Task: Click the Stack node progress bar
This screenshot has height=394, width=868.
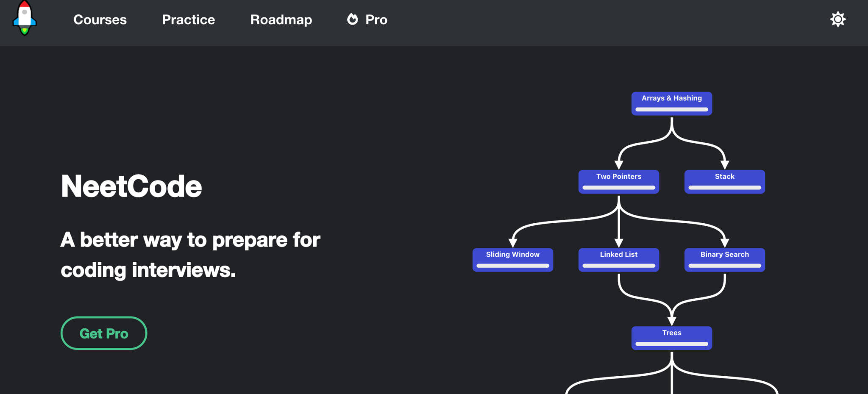Action: point(724,187)
